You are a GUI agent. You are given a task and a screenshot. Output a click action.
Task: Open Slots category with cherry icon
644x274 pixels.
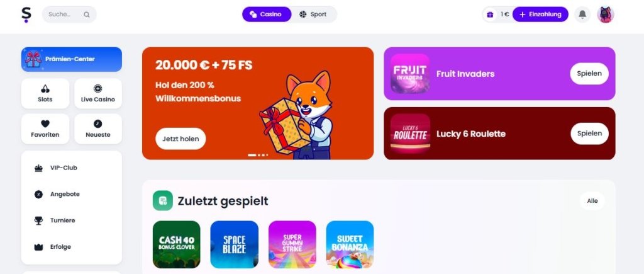pyautogui.click(x=45, y=94)
